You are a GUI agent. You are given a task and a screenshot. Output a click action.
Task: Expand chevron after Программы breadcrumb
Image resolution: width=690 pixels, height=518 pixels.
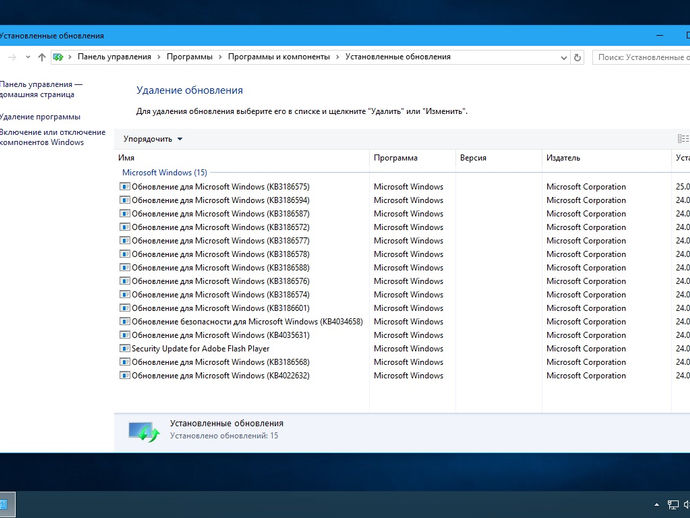[x=220, y=57]
